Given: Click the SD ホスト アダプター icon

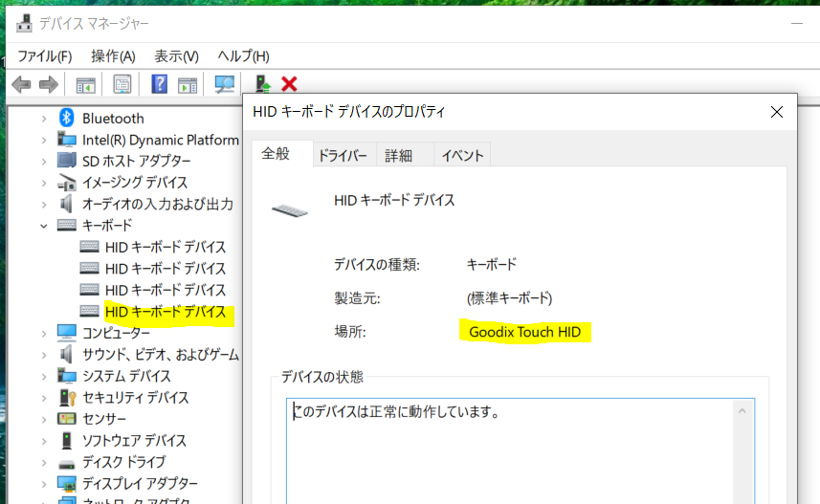Looking at the screenshot, I should 66,161.
